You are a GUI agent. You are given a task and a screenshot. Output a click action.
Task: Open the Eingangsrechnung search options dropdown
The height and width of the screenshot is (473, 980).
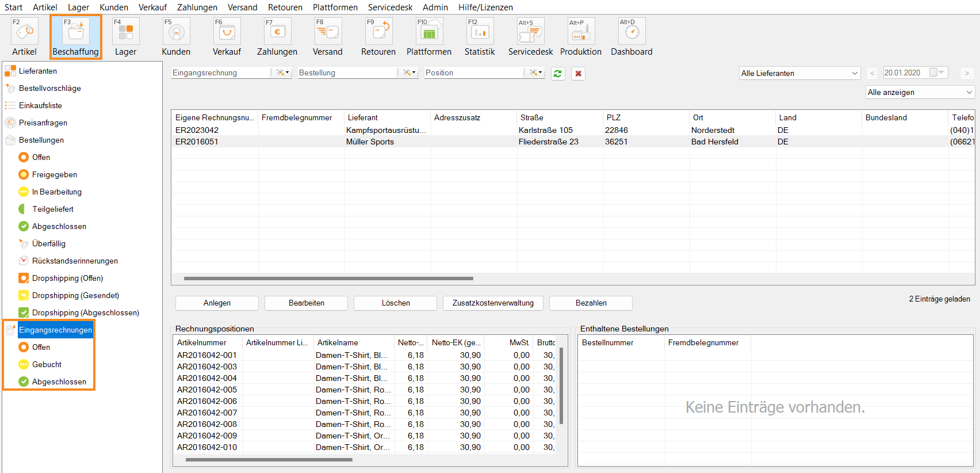(x=282, y=73)
